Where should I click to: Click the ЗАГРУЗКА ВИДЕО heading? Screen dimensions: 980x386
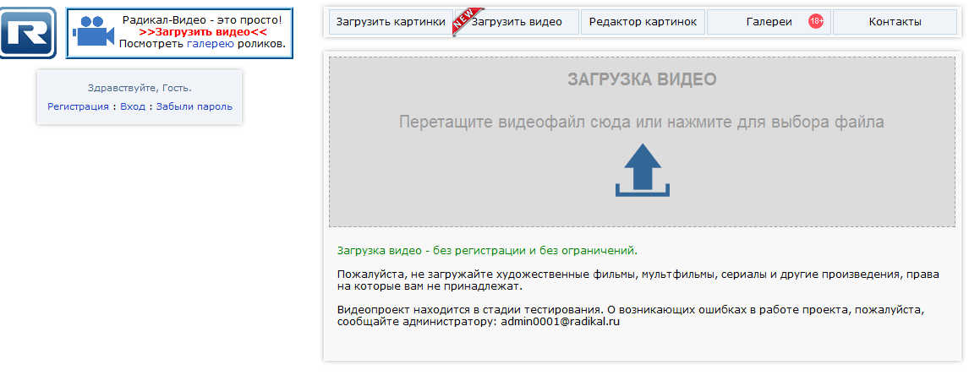(x=642, y=79)
